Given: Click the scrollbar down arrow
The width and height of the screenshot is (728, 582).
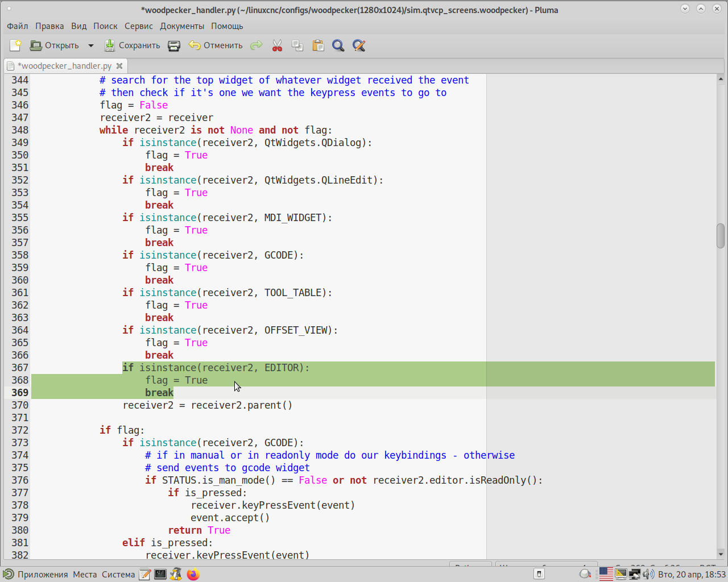Looking at the screenshot, I should tap(721, 554).
